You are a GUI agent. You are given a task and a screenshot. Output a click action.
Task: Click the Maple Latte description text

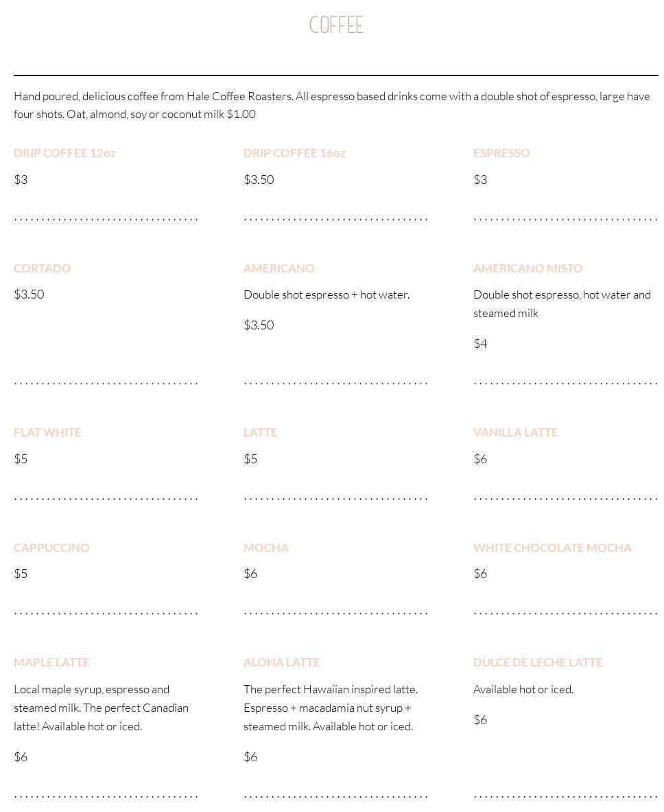coord(101,708)
